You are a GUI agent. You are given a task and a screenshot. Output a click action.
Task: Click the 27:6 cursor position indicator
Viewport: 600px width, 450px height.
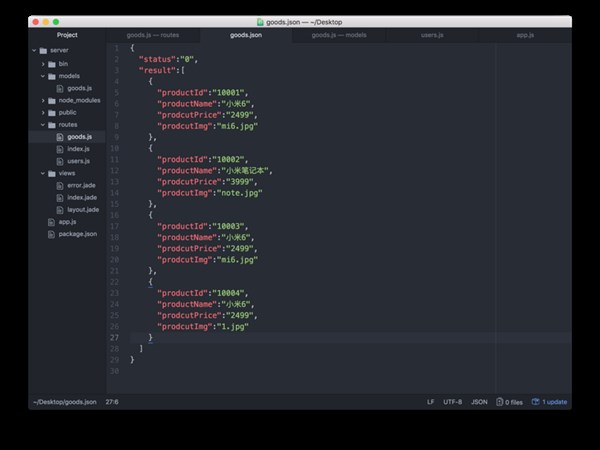pos(113,402)
